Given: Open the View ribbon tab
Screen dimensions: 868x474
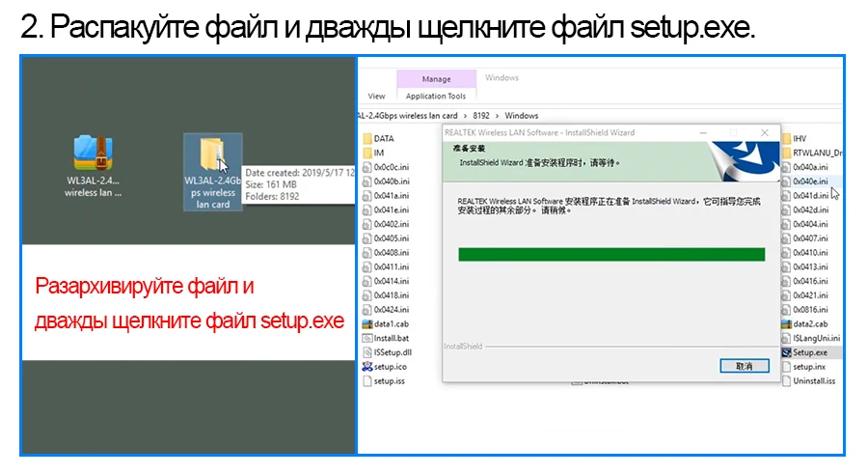Looking at the screenshot, I should click(x=376, y=97).
